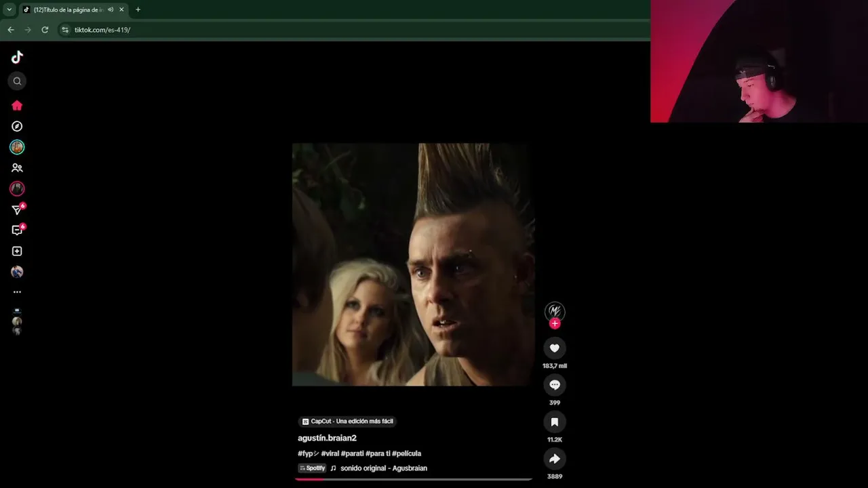The image size is (868, 488).
Task: Expand the More options menu
Action: (x=17, y=292)
